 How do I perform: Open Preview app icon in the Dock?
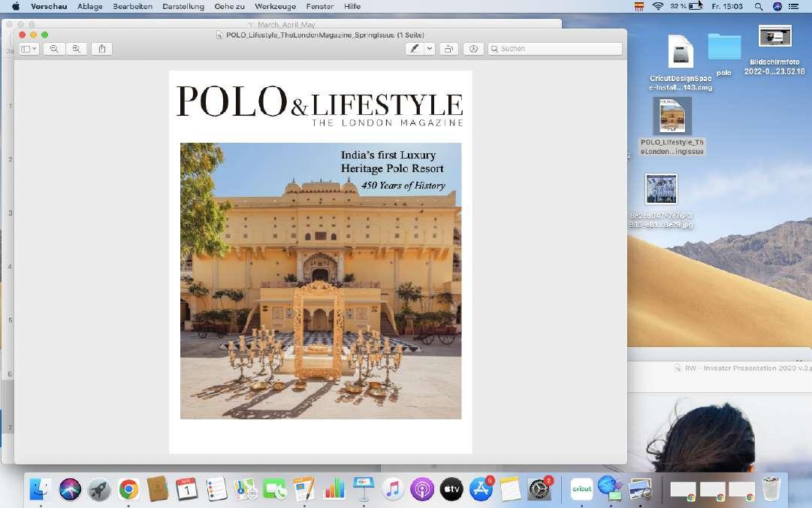click(x=641, y=488)
